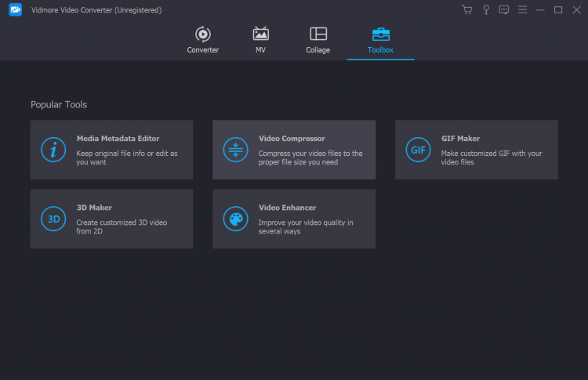Switch to the Converter tab
This screenshot has height=380, width=588.
[202, 40]
